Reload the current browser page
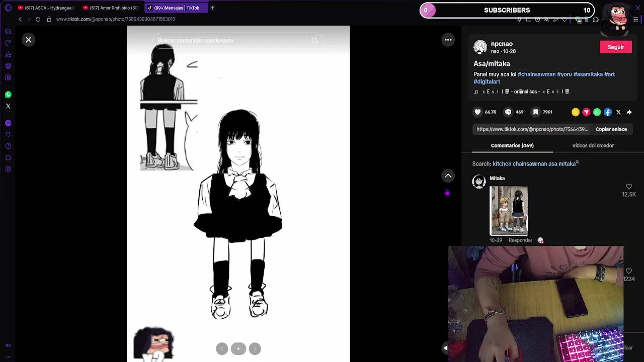The height and width of the screenshot is (362, 644). (x=38, y=19)
